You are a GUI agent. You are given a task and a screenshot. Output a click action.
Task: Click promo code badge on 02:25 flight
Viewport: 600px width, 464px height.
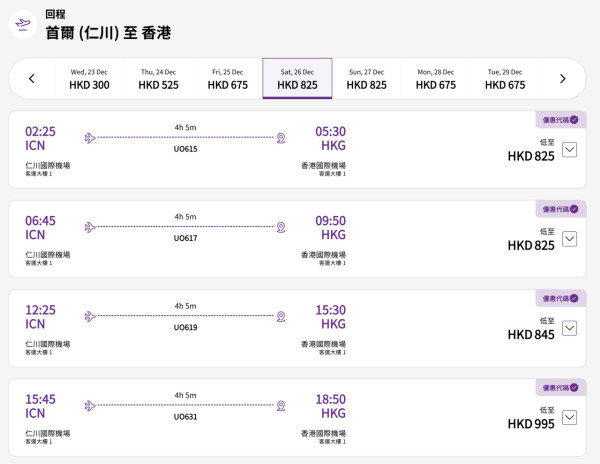[561, 120]
